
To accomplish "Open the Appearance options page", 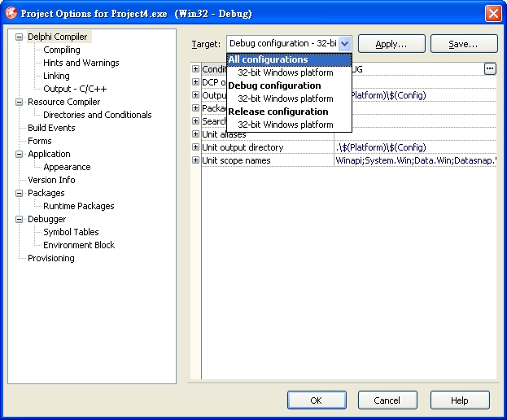I will click(x=67, y=167).
